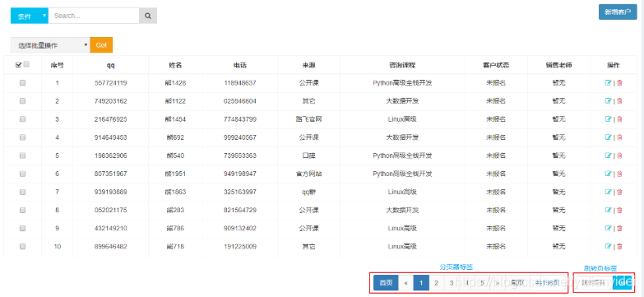
Task: Select page 2 in pagination
Action: coord(436,283)
